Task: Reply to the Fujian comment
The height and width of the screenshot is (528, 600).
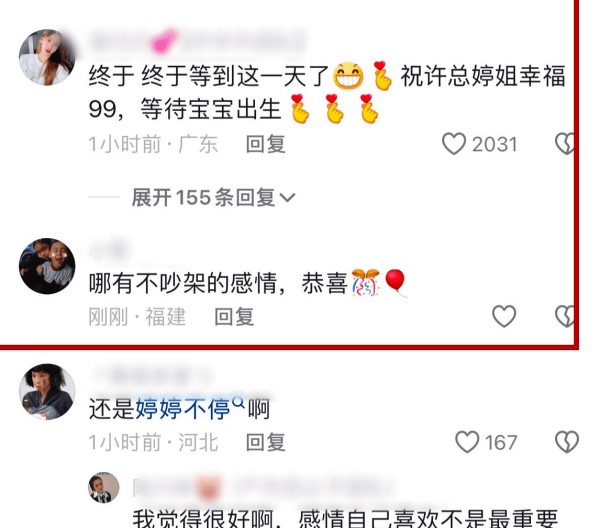Action: [234, 317]
